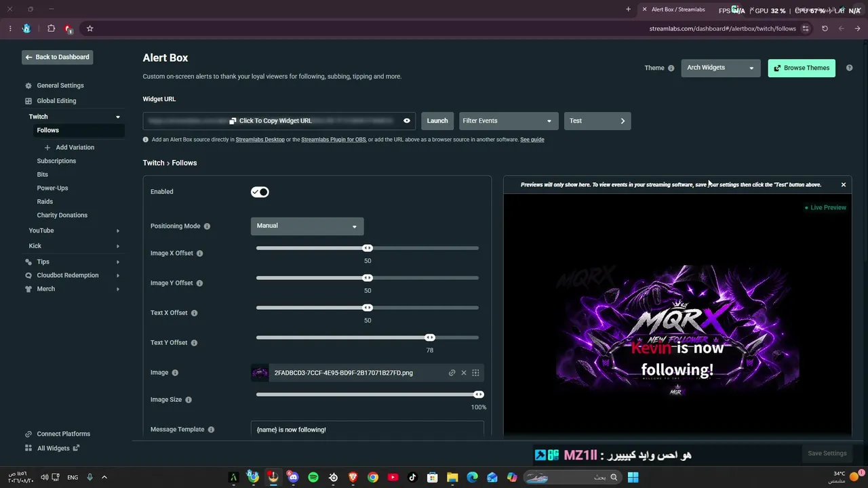Click the Connect Platforms link icon
The width and height of the screenshot is (868, 488).
click(28, 434)
